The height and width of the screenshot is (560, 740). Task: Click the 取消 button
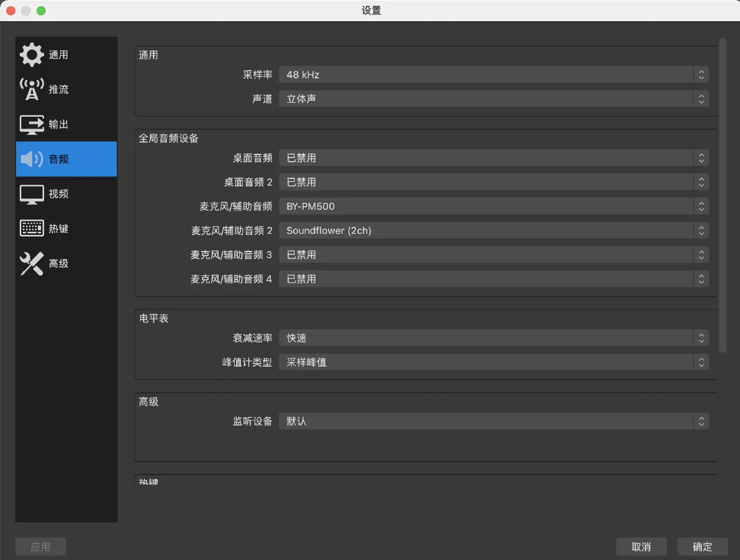tap(641, 547)
